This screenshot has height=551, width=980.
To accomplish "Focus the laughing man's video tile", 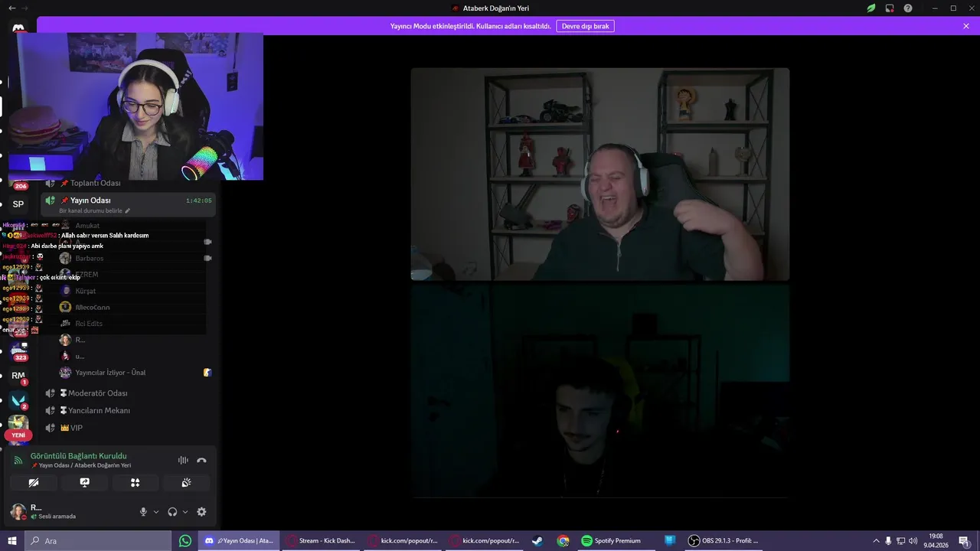I will [x=600, y=174].
